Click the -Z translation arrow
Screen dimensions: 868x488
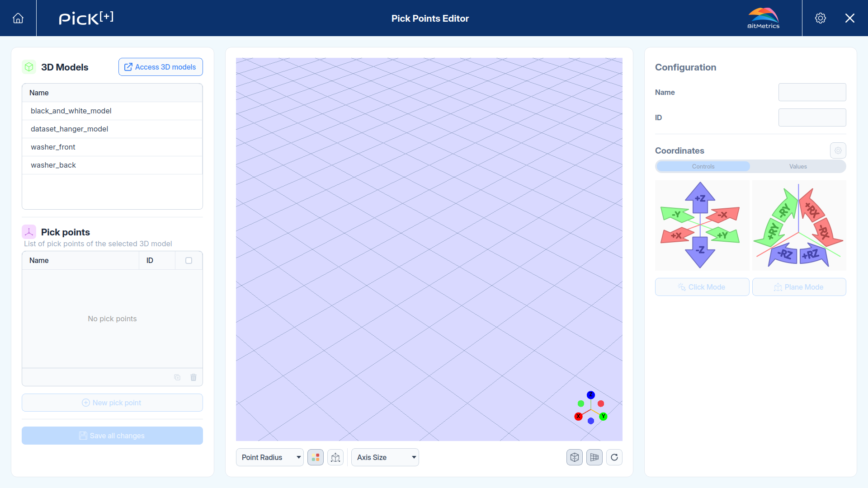point(700,251)
